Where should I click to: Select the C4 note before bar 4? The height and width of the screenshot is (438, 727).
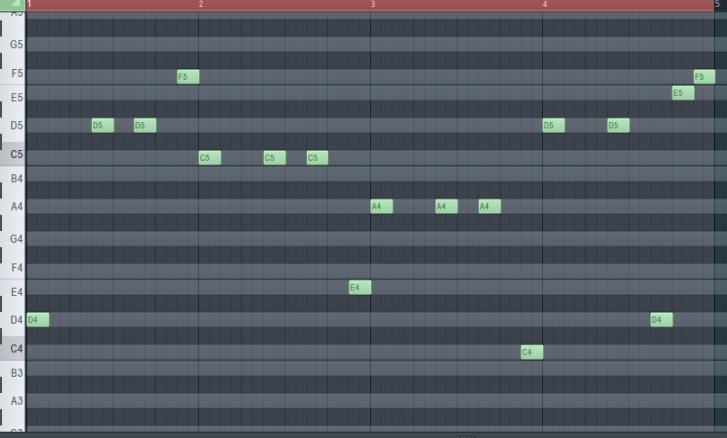pos(532,352)
